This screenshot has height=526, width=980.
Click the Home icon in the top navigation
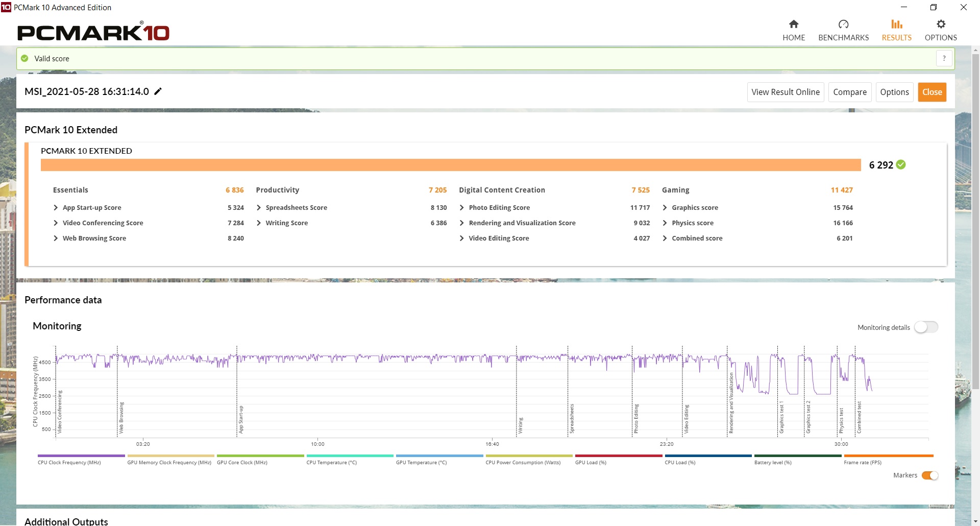click(x=793, y=25)
